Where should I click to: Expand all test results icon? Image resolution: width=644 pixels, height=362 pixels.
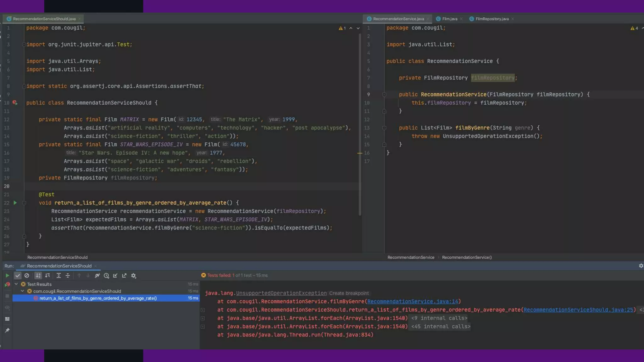point(58,276)
